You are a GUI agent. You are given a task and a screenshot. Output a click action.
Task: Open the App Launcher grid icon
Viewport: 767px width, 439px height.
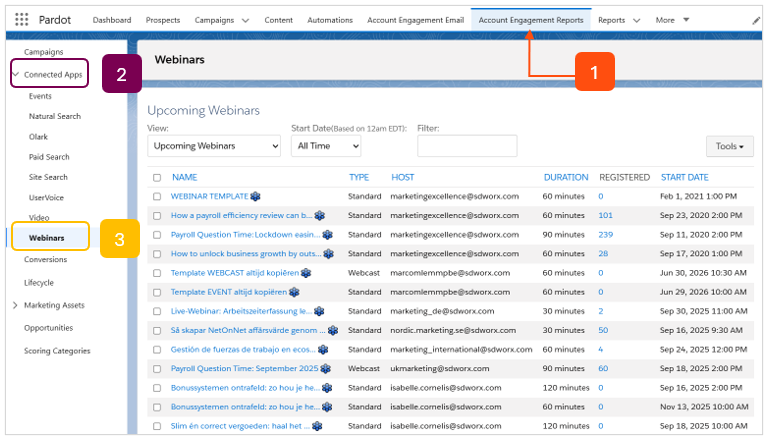(22, 20)
